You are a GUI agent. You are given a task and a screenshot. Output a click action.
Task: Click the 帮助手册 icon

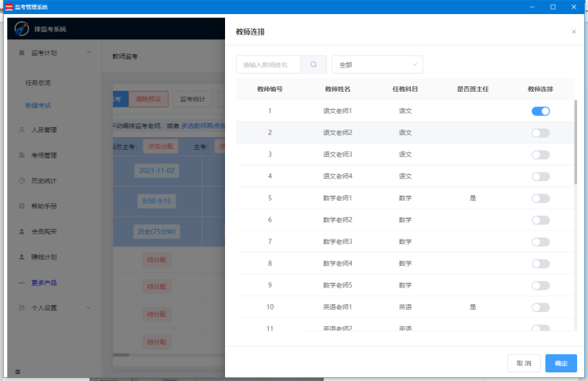22,206
